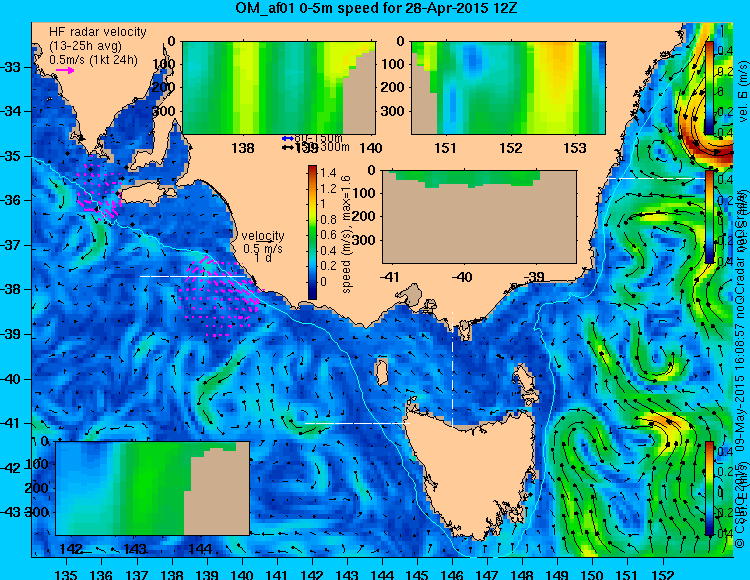Click the "vel. E (m/s)" vertical label

tap(743, 92)
